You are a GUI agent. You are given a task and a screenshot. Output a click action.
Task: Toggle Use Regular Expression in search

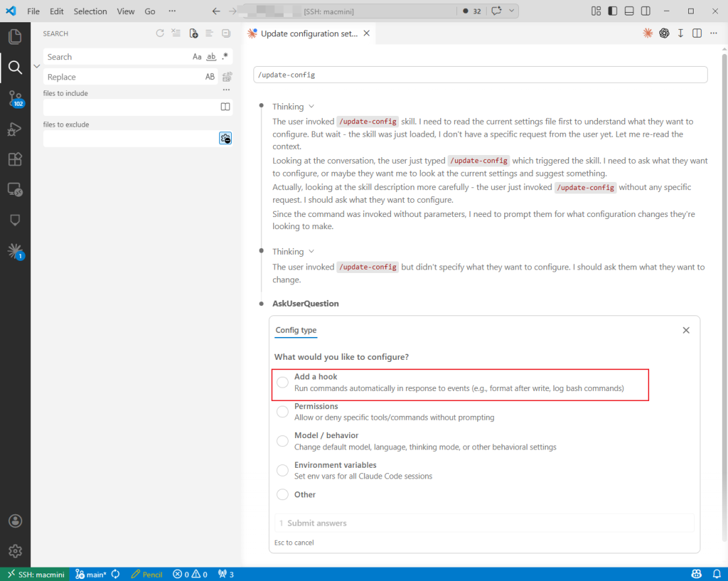click(225, 57)
